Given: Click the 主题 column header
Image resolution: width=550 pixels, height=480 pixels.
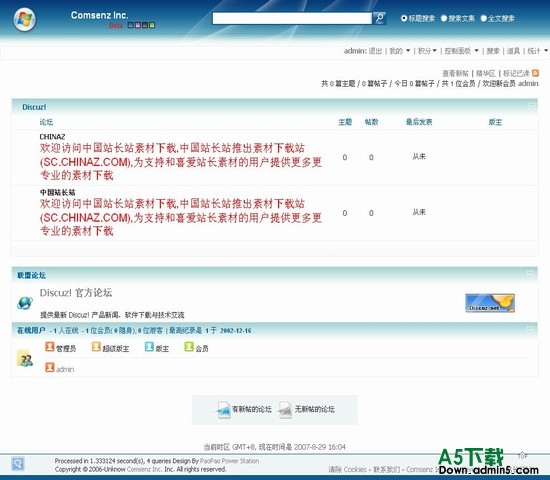Looking at the screenshot, I should pos(345,122).
